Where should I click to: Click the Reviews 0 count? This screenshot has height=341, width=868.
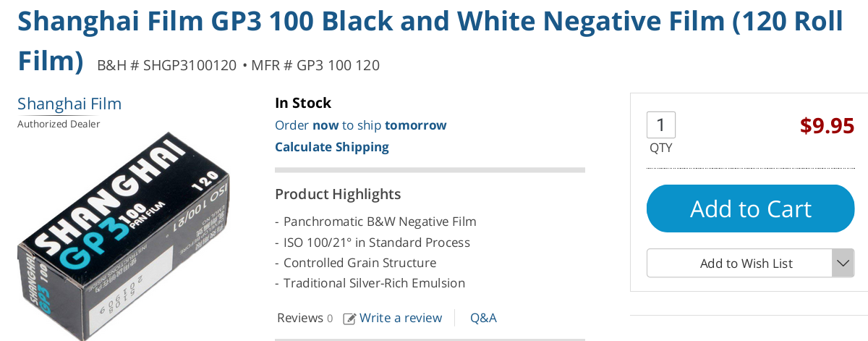(x=305, y=318)
